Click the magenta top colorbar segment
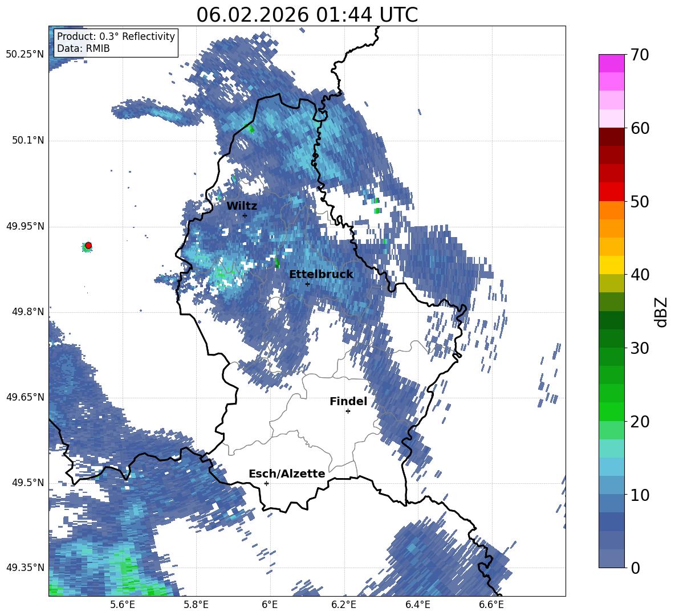Image resolution: width=675 pixels, height=616 pixels. (611, 64)
